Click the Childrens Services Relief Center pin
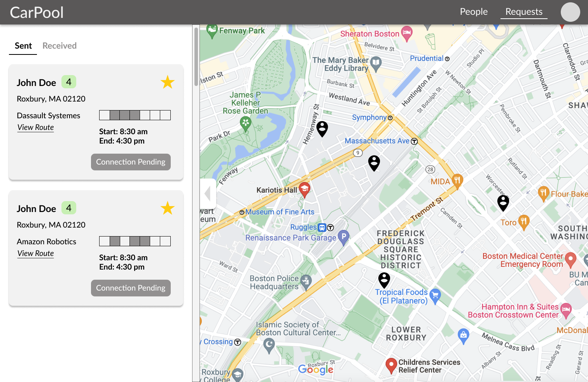The image size is (588, 382). pos(391,366)
